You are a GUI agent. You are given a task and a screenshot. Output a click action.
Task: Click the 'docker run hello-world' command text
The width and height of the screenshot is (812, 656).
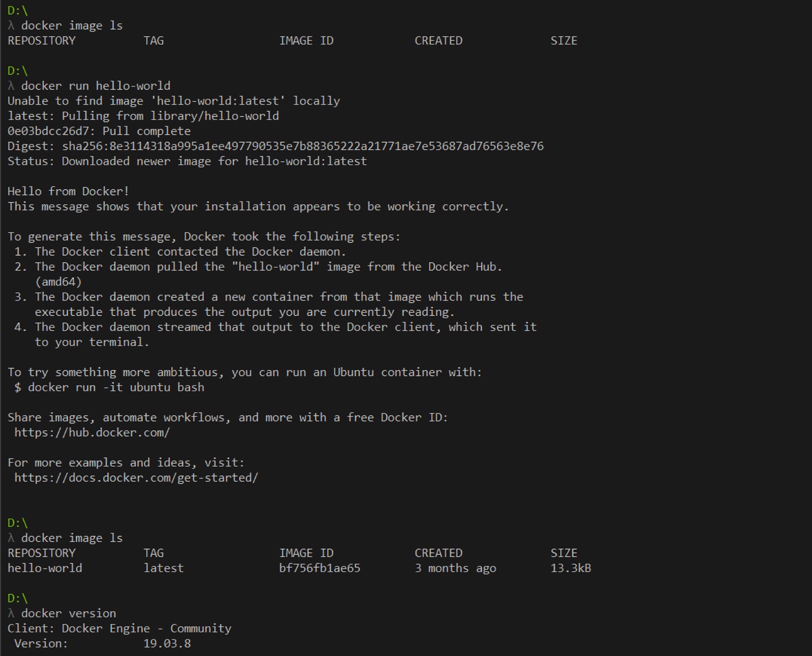95,86
